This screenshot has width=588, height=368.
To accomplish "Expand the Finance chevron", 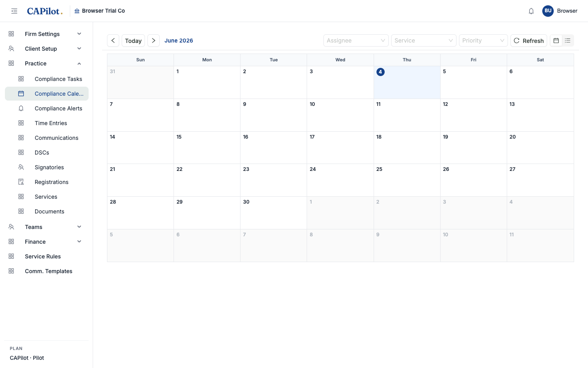I will click(79, 242).
